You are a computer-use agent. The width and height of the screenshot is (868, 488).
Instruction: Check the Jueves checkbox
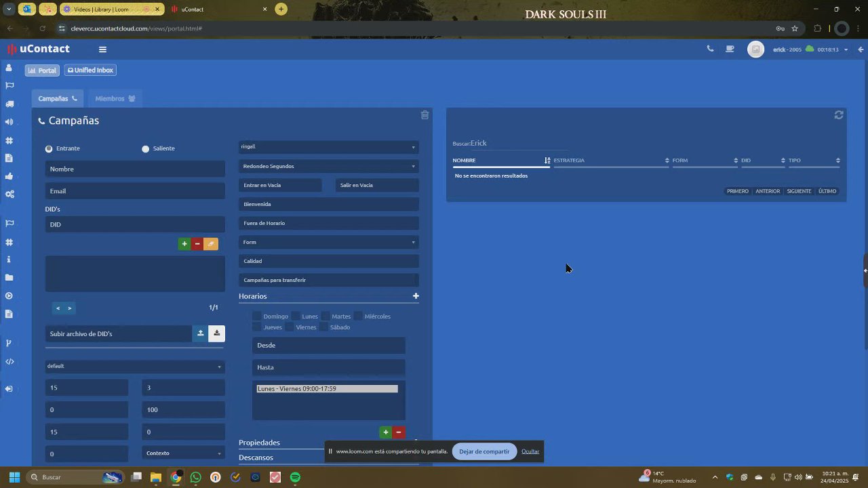click(257, 327)
